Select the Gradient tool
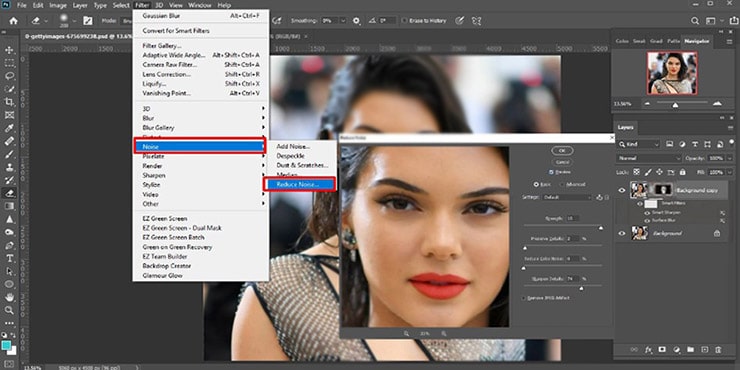Screen dimensions: 740x370 (x=9, y=206)
